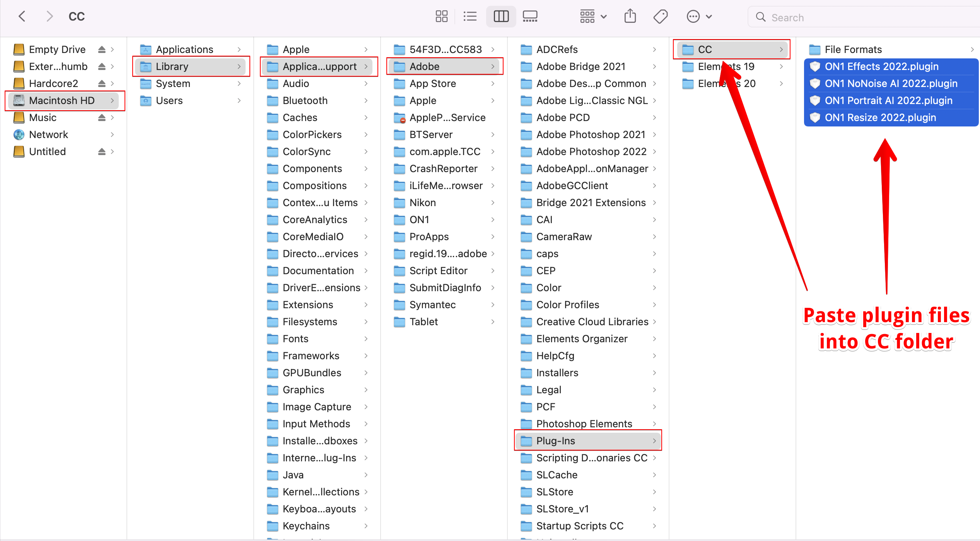Expand the Plug-Ins folder chevron
The height and width of the screenshot is (541, 980).
(x=654, y=441)
